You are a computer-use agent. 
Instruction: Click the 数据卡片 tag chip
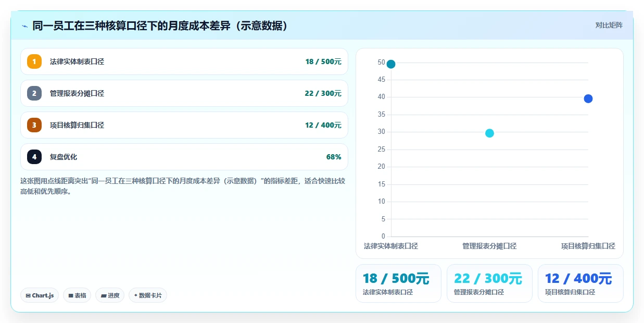pyautogui.click(x=148, y=295)
